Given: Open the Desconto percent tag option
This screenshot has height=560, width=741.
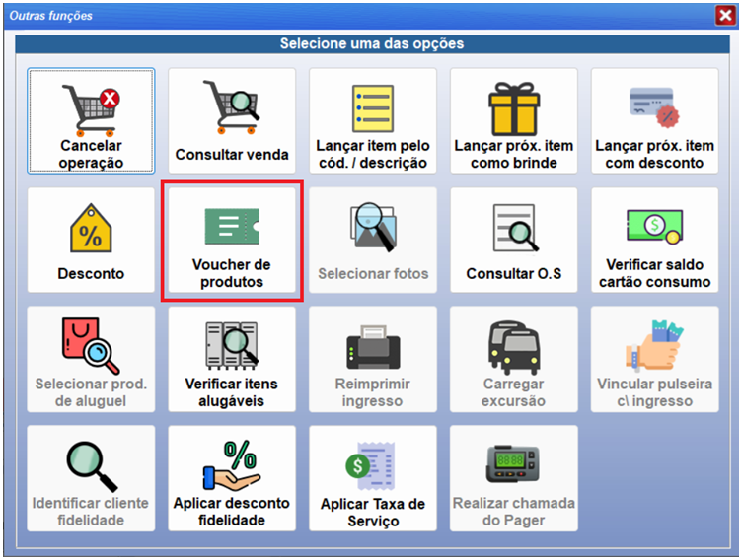Looking at the screenshot, I should click(x=91, y=240).
